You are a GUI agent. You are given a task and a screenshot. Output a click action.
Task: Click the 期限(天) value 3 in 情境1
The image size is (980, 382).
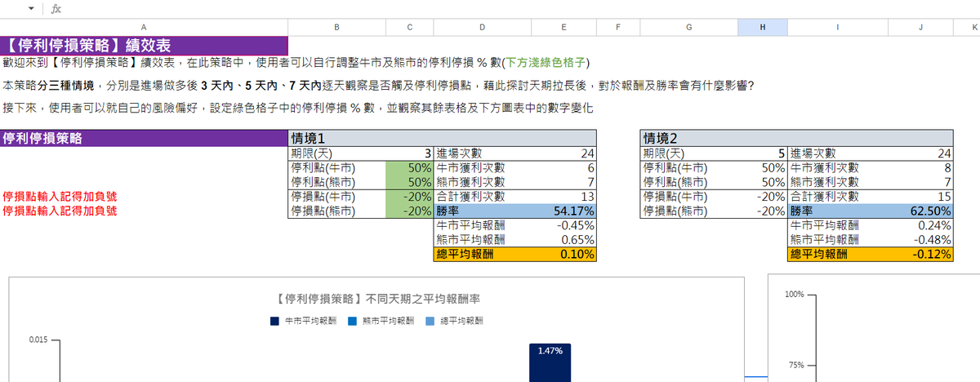409,153
